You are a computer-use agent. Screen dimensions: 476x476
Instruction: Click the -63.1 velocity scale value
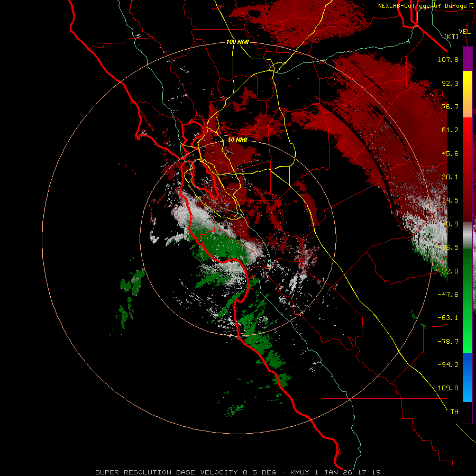click(448, 318)
